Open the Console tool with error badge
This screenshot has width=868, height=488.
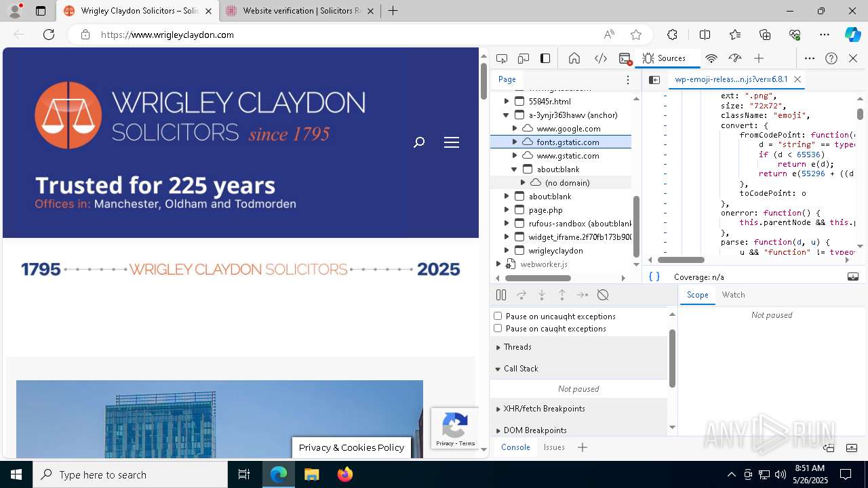tap(625, 58)
